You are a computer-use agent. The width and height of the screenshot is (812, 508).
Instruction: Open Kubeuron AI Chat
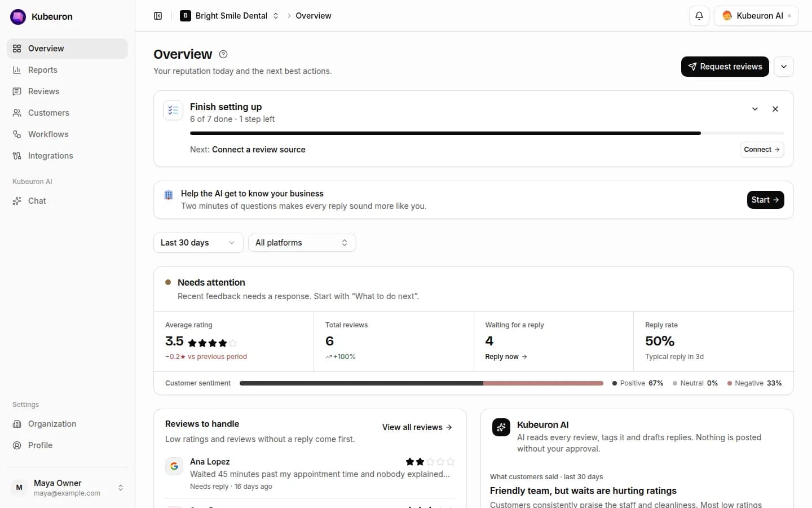click(67, 201)
